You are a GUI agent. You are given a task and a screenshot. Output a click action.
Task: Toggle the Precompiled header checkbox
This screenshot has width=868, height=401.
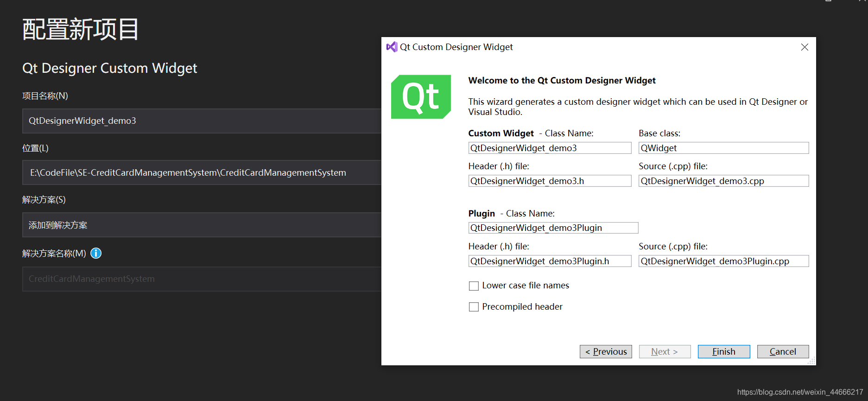pyautogui.click(x=474, y=307)
